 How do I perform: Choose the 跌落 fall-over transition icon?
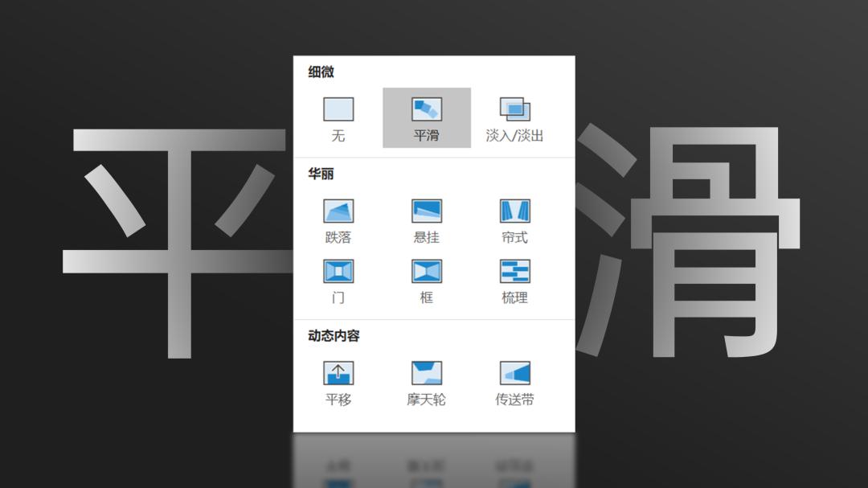click(x=338, y=211)
